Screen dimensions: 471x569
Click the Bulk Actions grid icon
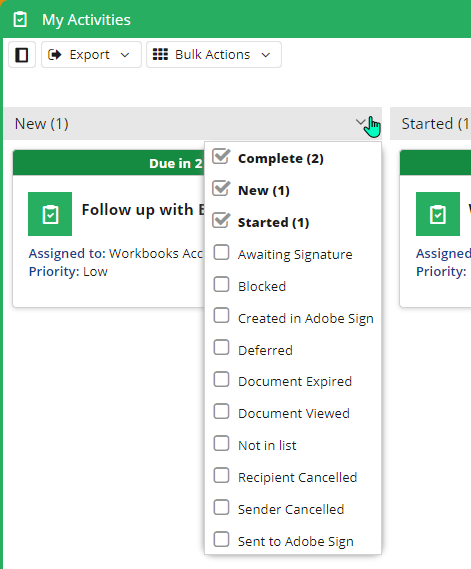point(160,54)
